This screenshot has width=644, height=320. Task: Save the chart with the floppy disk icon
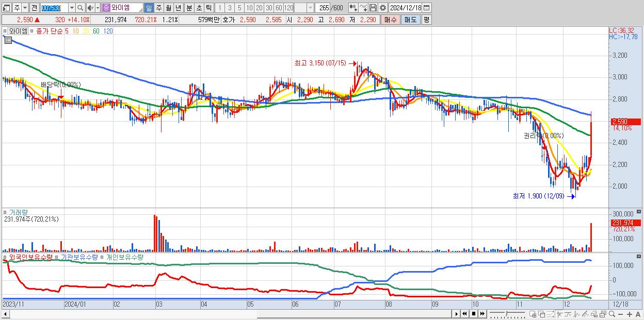[373, 8]
